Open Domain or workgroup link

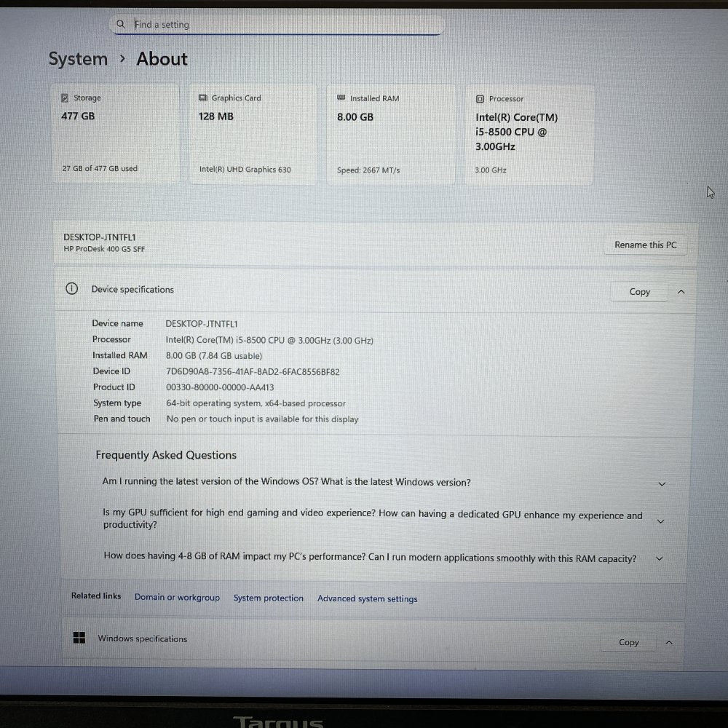(177, 598)
